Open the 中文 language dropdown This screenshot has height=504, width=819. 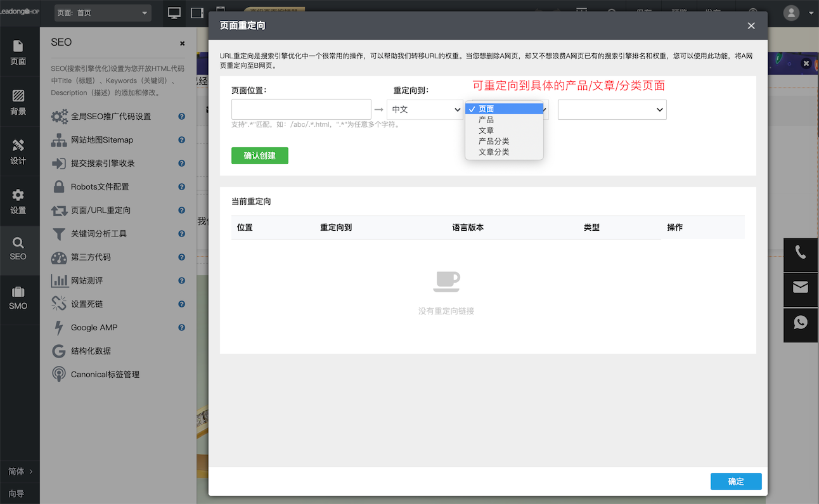pyautogui.click(x=425, y=109)
